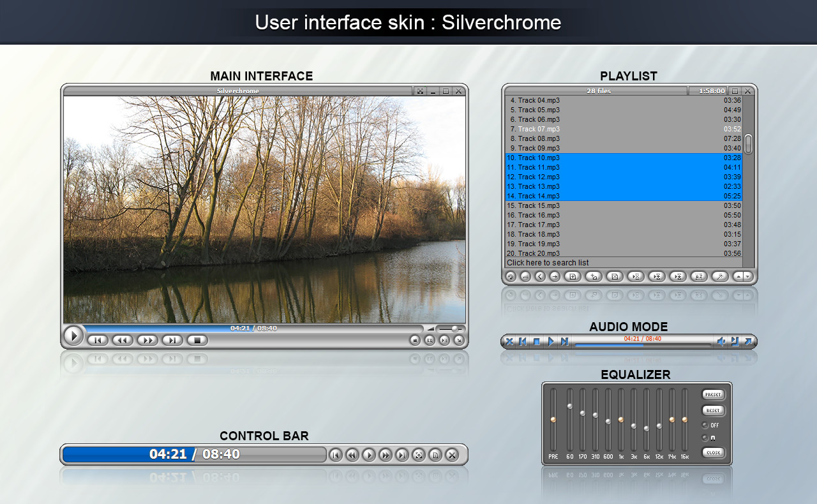Open the down-arrow dropdown in playlist toolbar

tap(748, 276)
